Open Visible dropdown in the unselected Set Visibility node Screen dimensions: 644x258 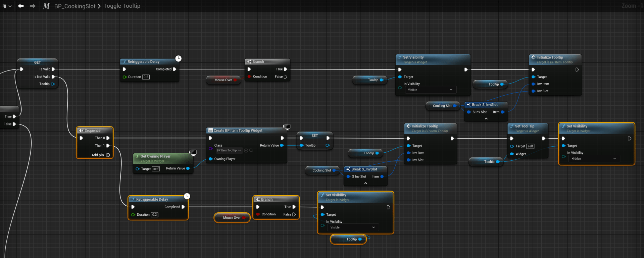[430, 90]
